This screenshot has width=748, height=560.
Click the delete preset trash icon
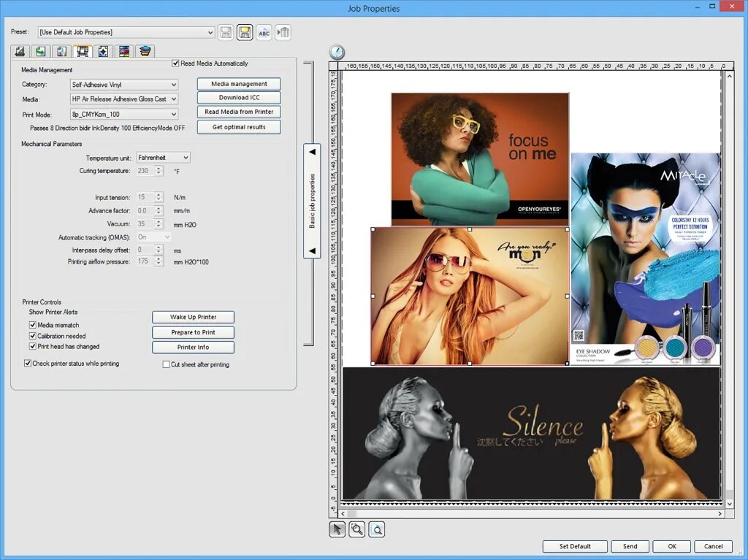(x=283, y=32)
